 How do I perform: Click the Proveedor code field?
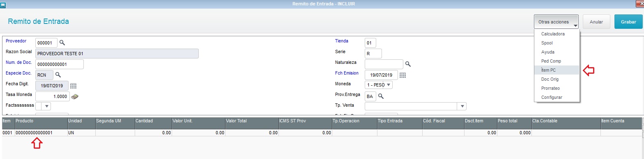46,43
